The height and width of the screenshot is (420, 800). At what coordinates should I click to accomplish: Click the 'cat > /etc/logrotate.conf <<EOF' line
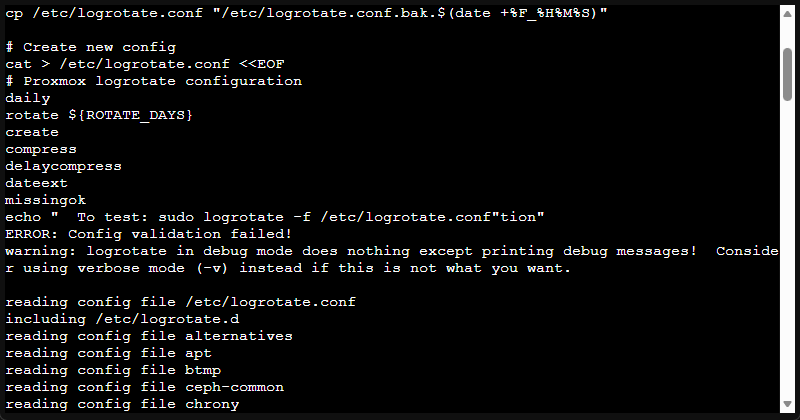132,64
